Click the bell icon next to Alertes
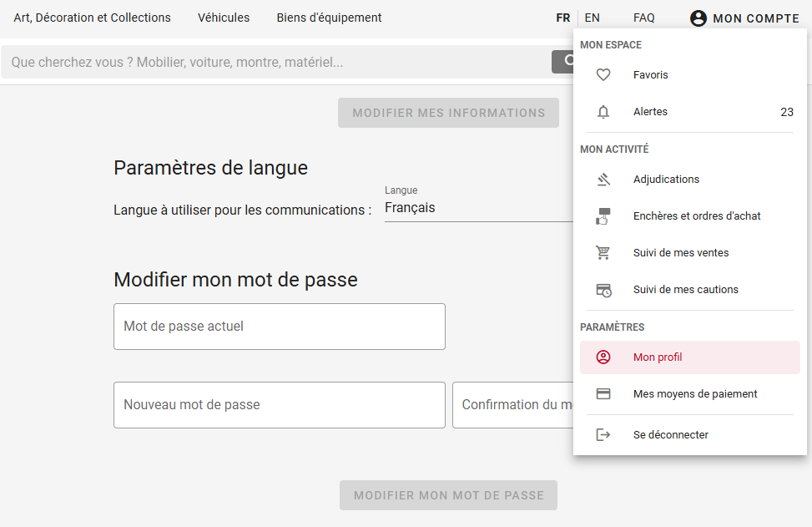 pyautogui.click(x=603, y=111)
